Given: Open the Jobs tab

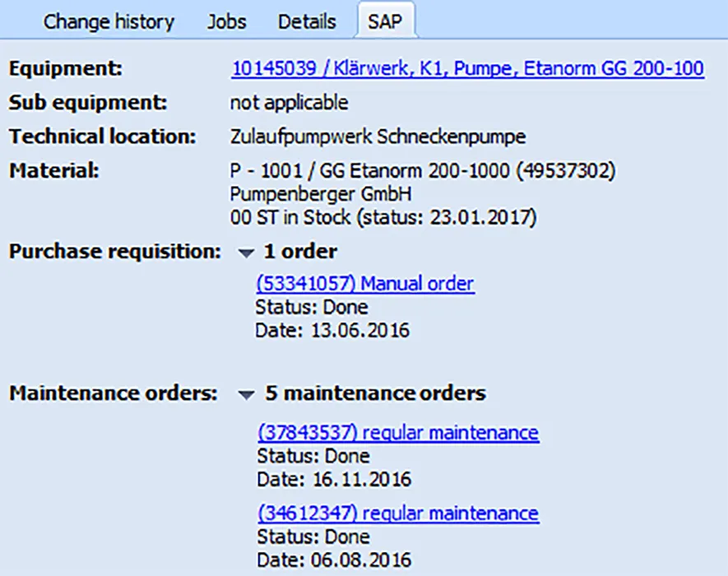Looking at the screenshot, I should 226,21.
